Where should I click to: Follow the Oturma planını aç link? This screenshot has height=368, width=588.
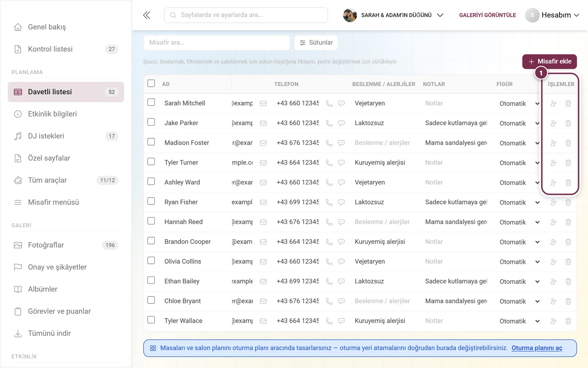(x=537, y=348)
